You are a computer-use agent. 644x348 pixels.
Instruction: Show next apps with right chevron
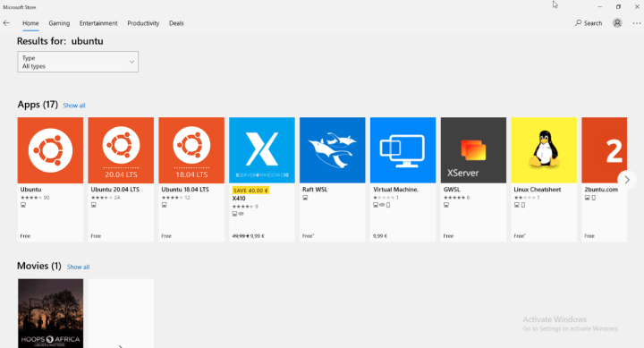click(x=627, y=180)
